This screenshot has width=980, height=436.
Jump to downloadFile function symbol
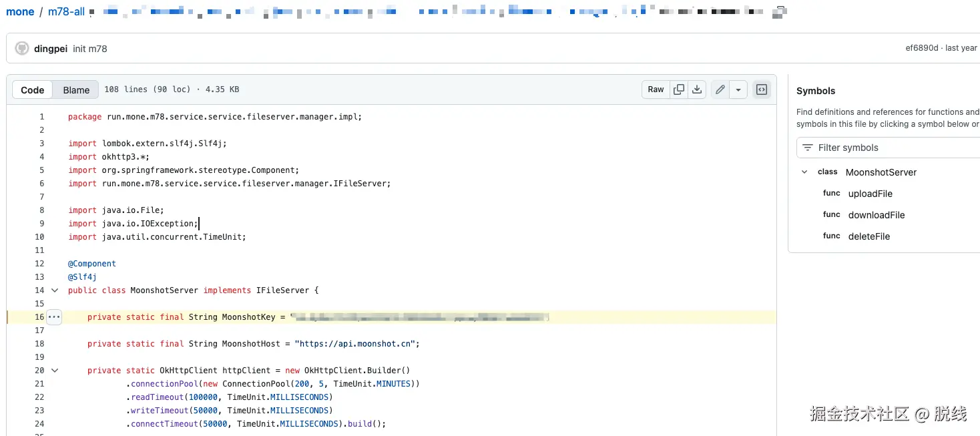click(876, 215)
